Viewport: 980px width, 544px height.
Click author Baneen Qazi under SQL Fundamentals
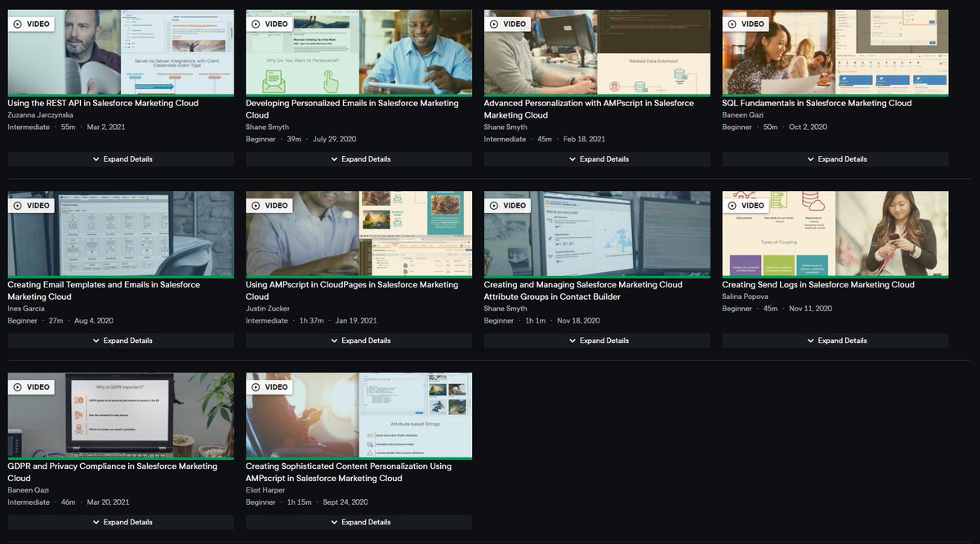[x=742, y=115]
